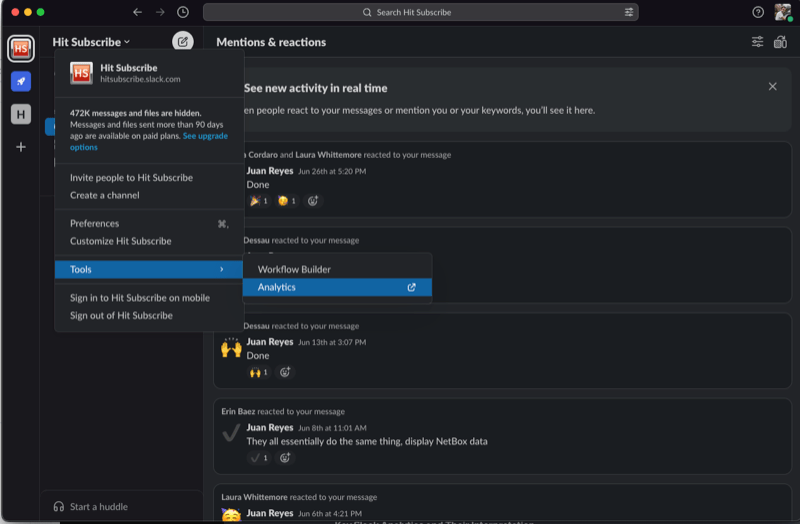Click the Hit Subscribe logo in menu header

click(x=82, y=73)
